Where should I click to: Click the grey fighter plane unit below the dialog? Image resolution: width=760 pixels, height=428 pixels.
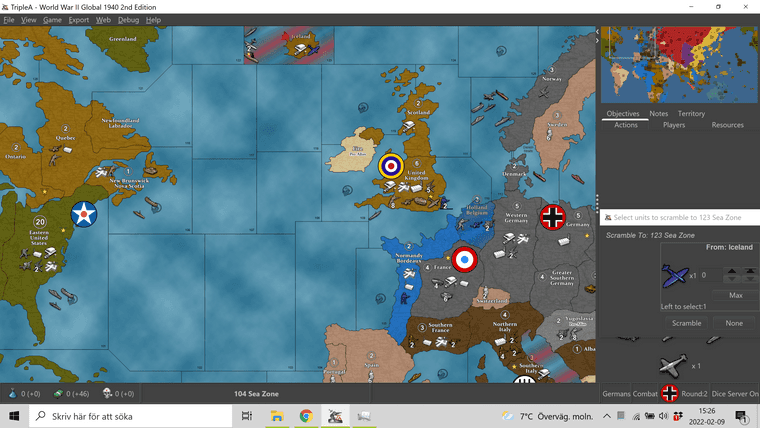click(673, 366)
